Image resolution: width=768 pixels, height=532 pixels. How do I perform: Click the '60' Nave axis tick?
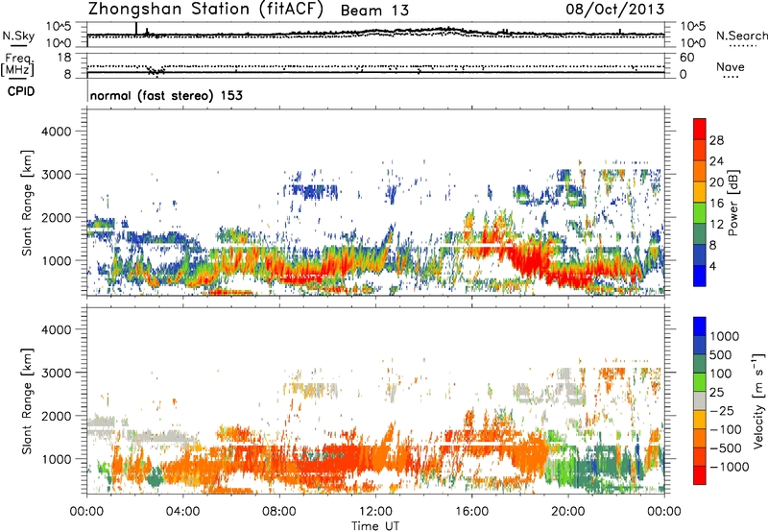point(686,58)
